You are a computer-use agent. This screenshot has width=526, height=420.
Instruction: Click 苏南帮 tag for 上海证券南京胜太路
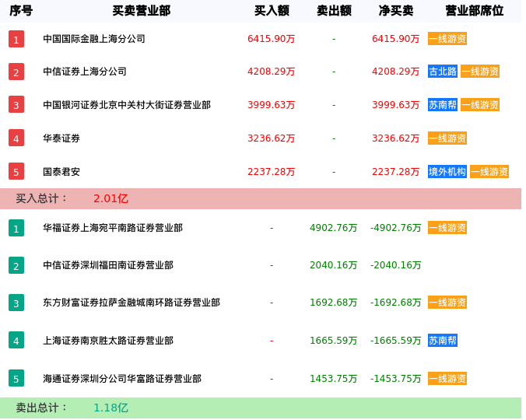(x=443, y=340)
